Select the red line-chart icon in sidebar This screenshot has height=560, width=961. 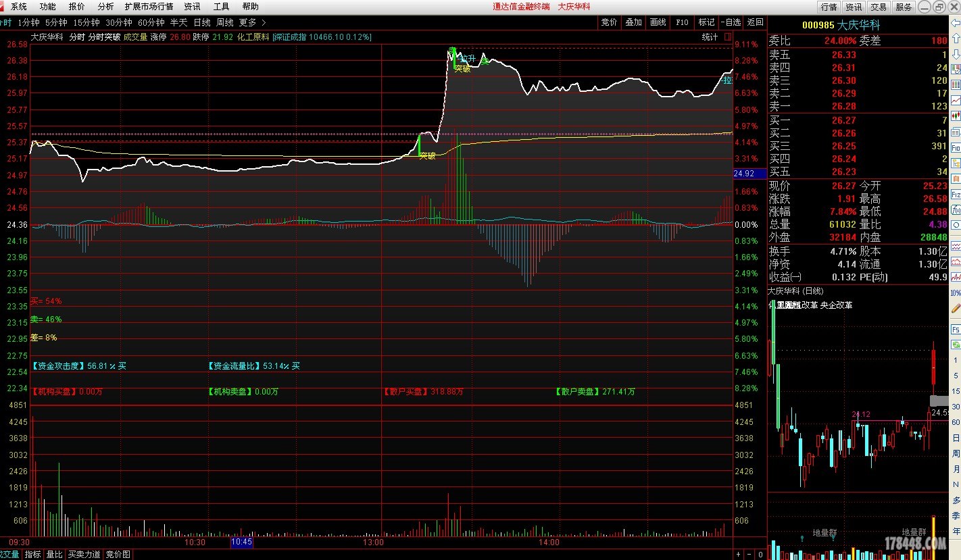(956, 99)
